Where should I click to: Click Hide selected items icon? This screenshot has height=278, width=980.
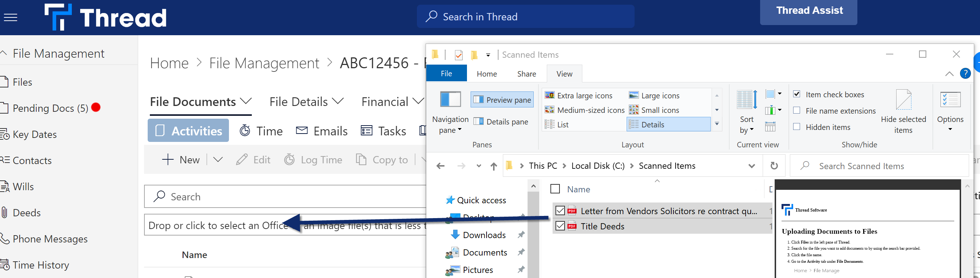[x=903, y=100]
